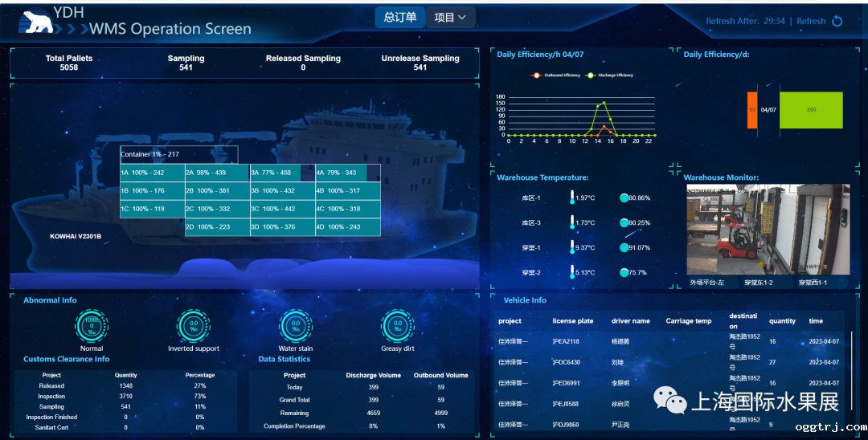The height and width of the screenshot is (440, 868).
Task: Click the circular refresh arrow icon
Action: [x=837, y=21]
